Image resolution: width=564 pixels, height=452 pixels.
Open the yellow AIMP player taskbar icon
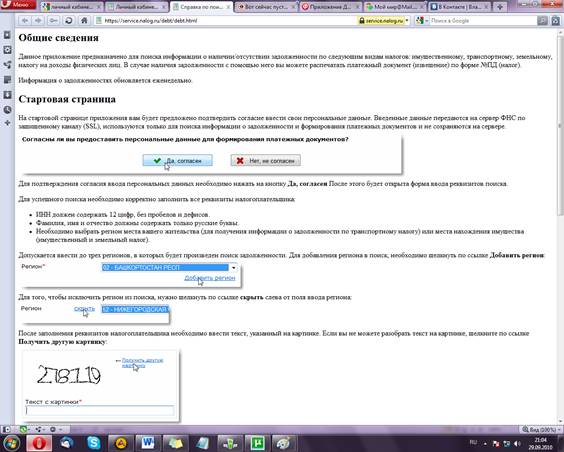121,443
